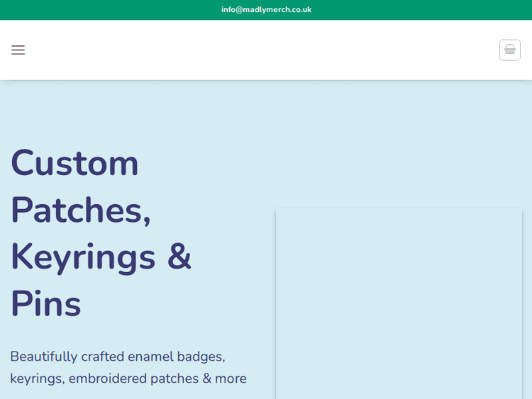Image resolution: width=532 pixels, height=399 pixels.
Task: Click "& more" at the description's end
Action: tap(225, 378)
